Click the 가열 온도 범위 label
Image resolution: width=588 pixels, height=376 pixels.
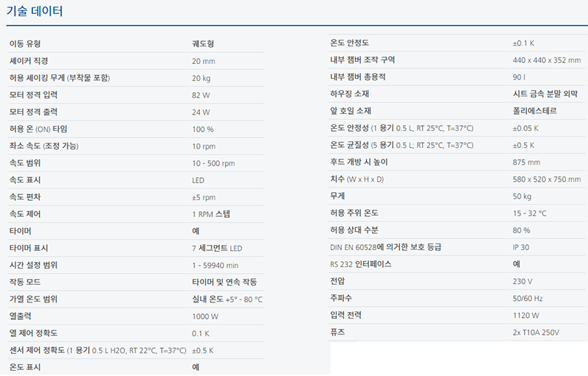(x=33, y=299)
